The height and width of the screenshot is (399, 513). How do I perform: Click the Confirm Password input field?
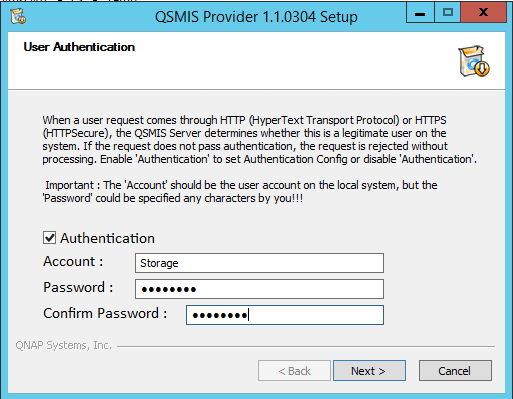(285, 315)
